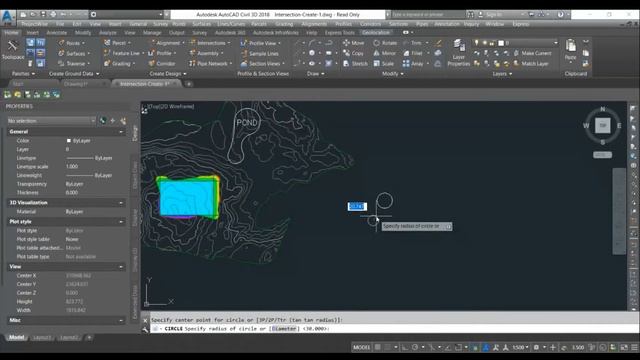
Task: Open the AutoCAD application menu logo
Action: (7, 17)
